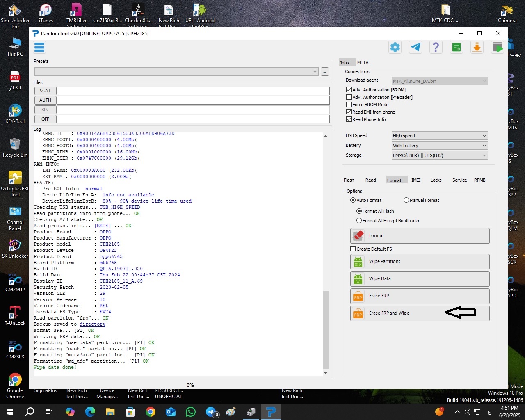Select Control Panel desktop icon

15,218
